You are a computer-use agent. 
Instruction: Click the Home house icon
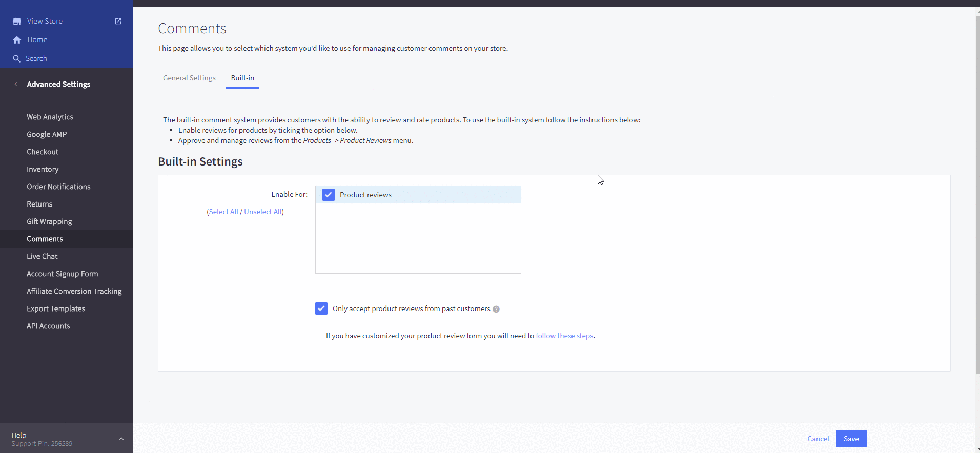click(17, 40)
